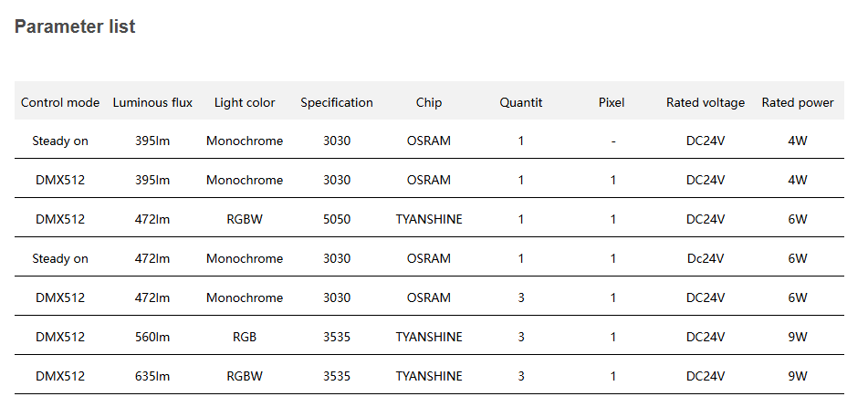Select the RGB cell in the 560lm row
The image size is (868, 407).
coord(245,337)
